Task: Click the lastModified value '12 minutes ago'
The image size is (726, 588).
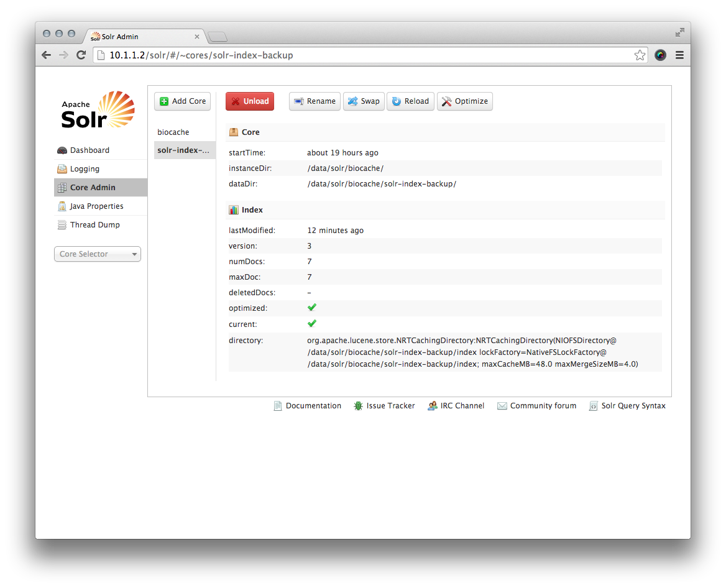Action: tap(336, 231)
